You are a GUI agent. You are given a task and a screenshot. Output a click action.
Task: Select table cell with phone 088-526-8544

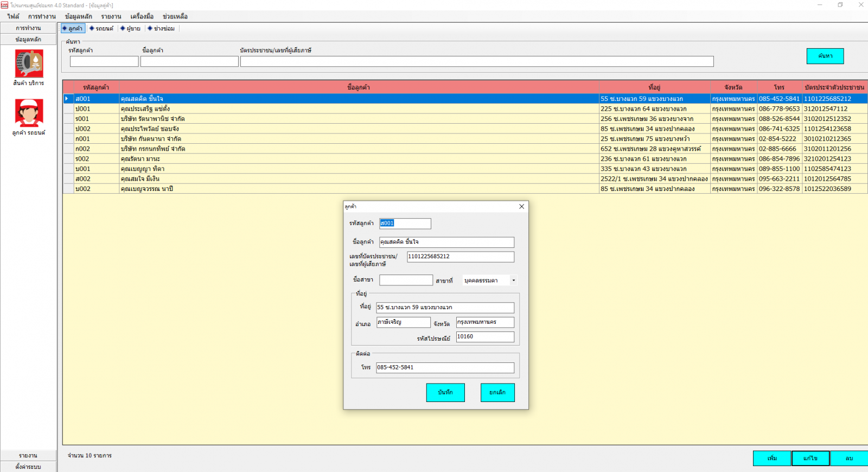(x=780, y=119)
